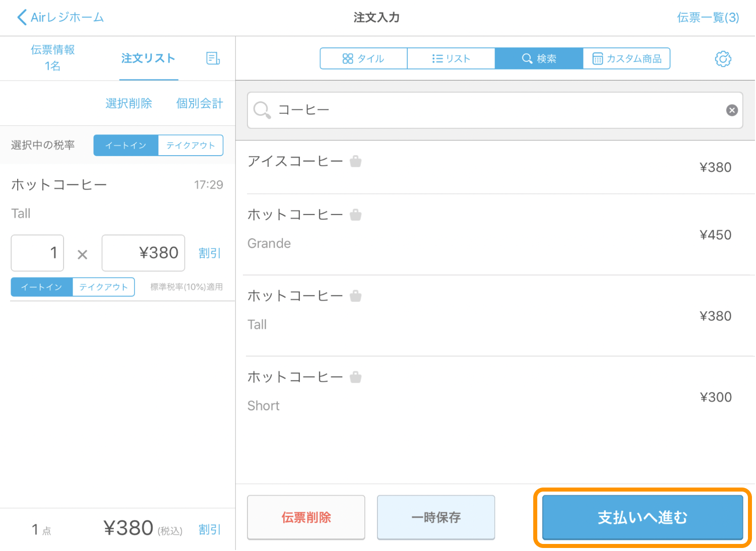The height and width of the screenshot is (551, 756).
Task: Open the カスタム商品 tab
Action: [x=626, y=59]
